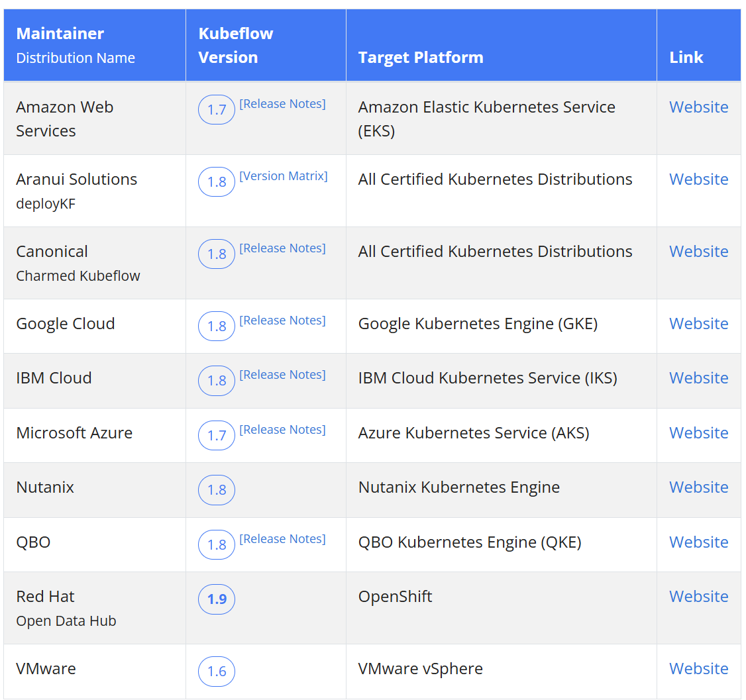Screen dimensions: 746x700
Task: Select 'Amazon Elastic Kubernetes Service (EKS)' platform text
Action: click(487, 119)
